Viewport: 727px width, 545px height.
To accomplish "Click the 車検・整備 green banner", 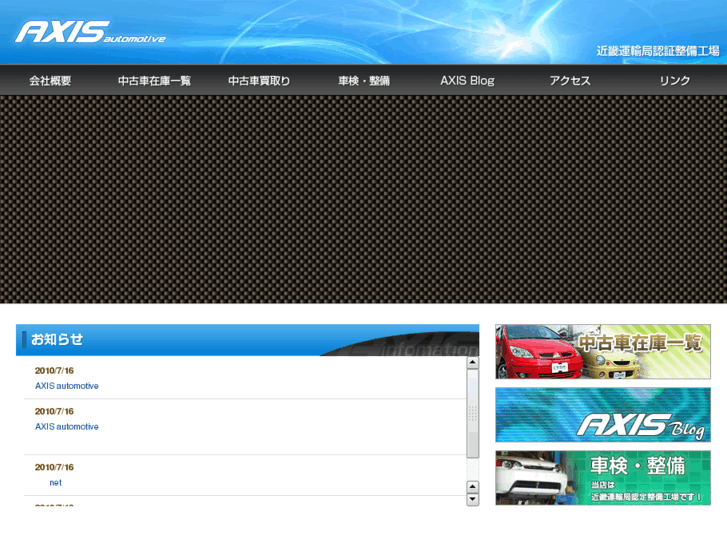I will pyautogui.click(x=603, y=478).
